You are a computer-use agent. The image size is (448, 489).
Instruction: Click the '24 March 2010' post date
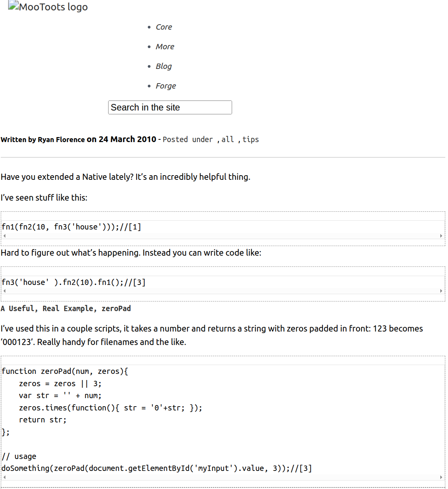pos(127,139)
